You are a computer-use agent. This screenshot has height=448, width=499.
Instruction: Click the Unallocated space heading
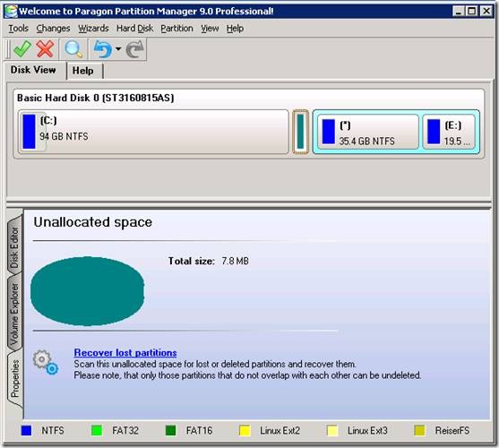(x=93, y=222)
